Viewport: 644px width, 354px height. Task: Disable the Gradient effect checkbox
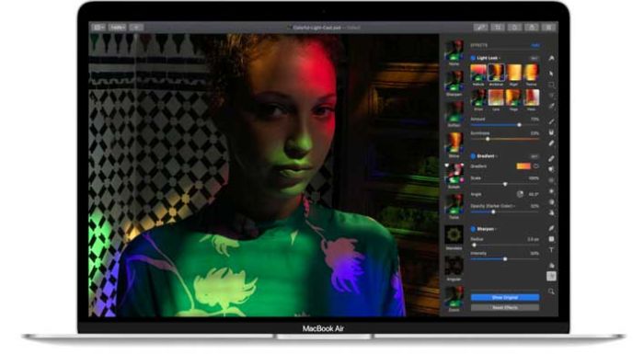[473, 156]
